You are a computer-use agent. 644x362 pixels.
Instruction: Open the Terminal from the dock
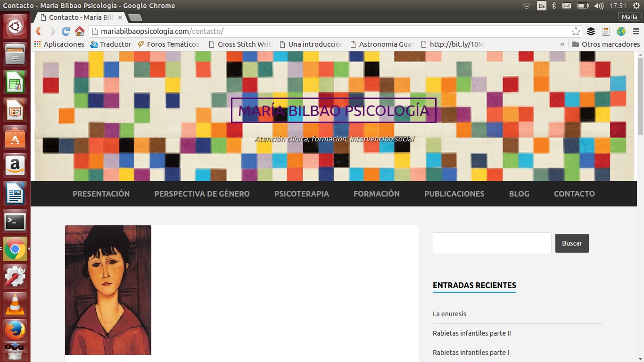coord(15,222)
